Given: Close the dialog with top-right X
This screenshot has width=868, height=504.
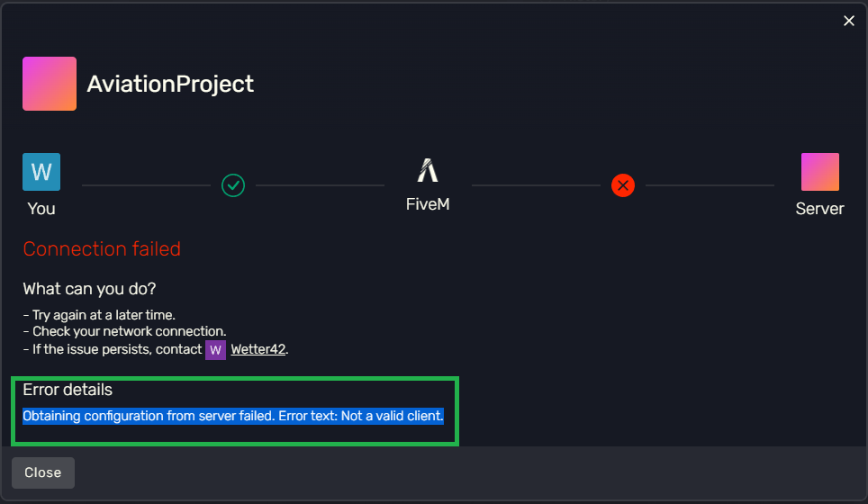Looking at the screenshot, I should pos(848,21).
